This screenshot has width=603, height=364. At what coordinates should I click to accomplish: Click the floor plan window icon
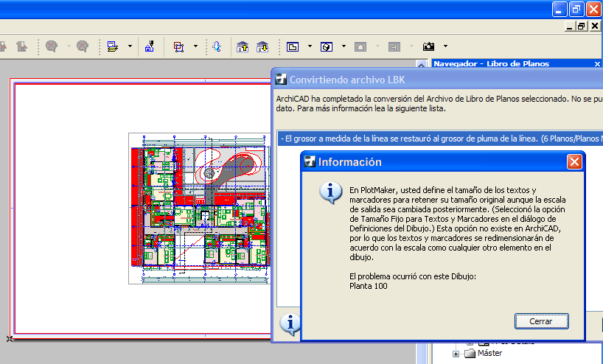click(x=293, y=47)
